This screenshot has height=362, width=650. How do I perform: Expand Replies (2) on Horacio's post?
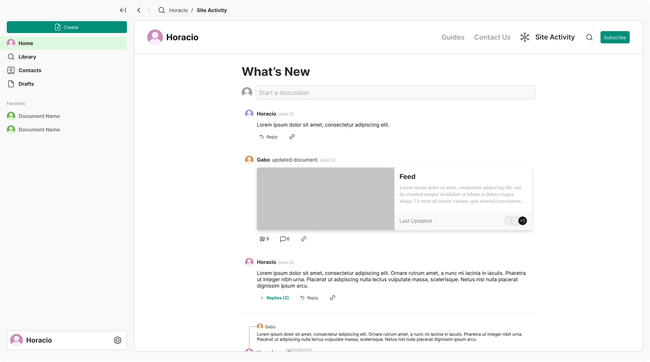(274, 298)
